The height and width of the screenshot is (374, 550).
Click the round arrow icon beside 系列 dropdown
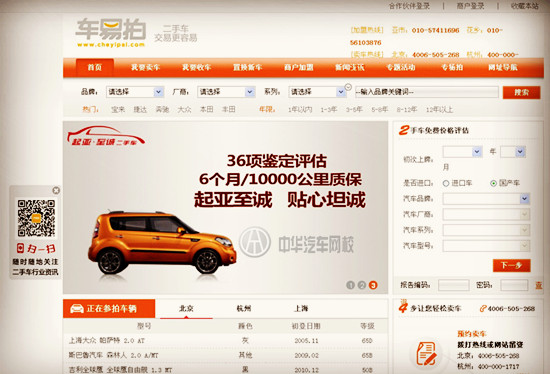[348, 87]
